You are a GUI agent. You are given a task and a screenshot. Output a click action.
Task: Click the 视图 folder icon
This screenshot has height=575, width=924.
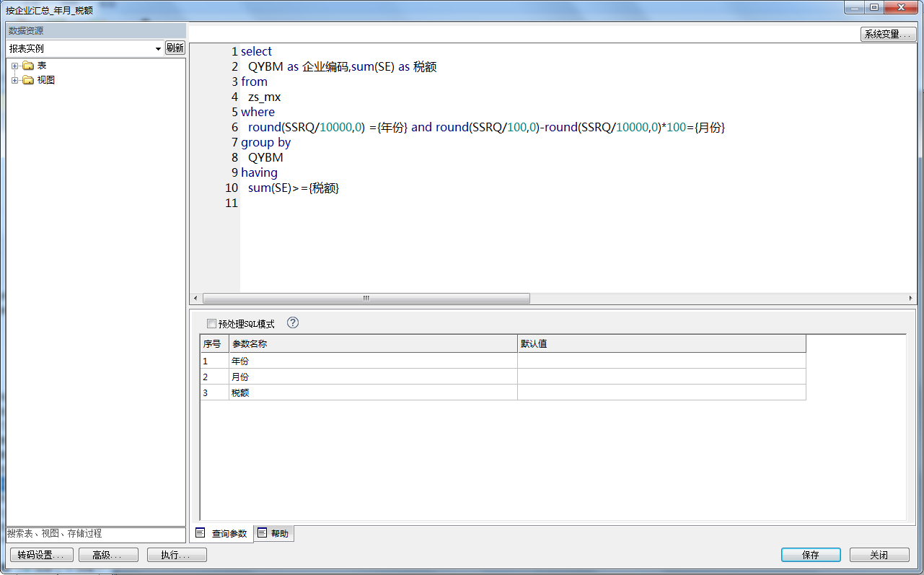[x=28, y=80]
